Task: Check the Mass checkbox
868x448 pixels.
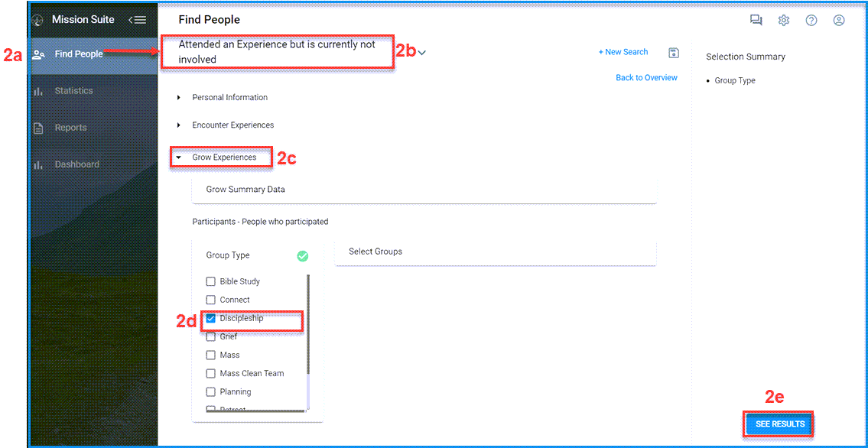Action: (x=210, y=355)
